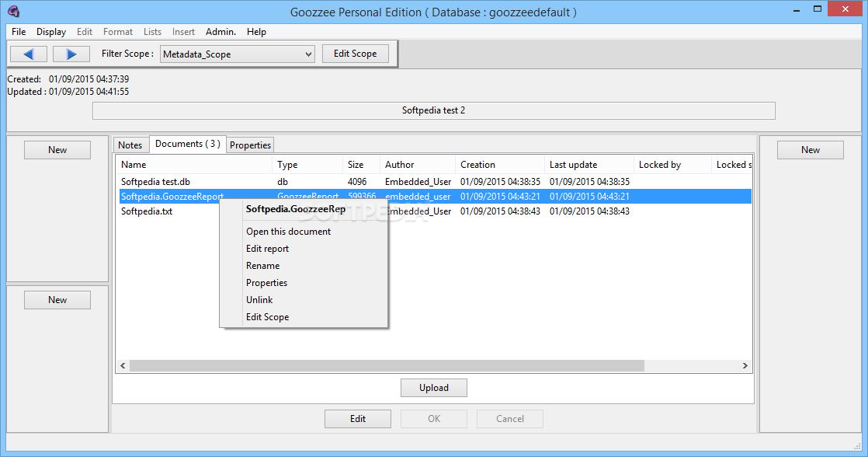Click the Updated : 01/09/2015 04:41:55 text
Viewport: 868px width, 457px height.
point(68,92)
